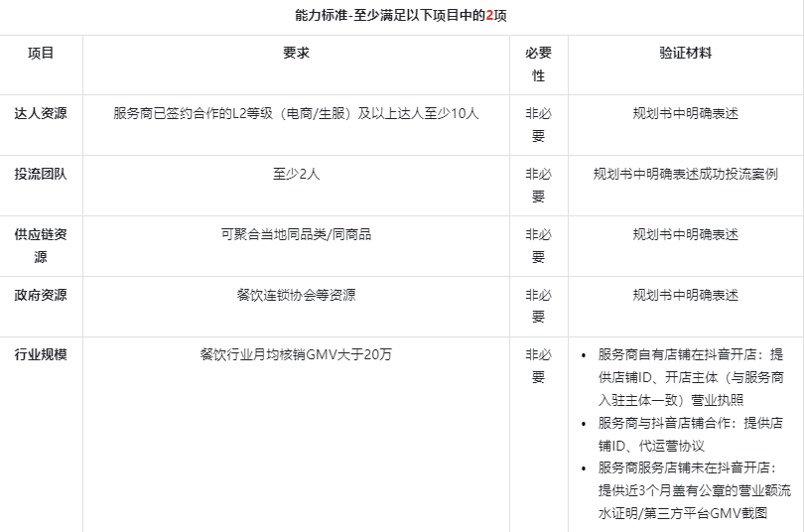Click the bullet '服务商与抖音店铺合作'
This screenshot has height=532, width=804.
click(691, 434)
